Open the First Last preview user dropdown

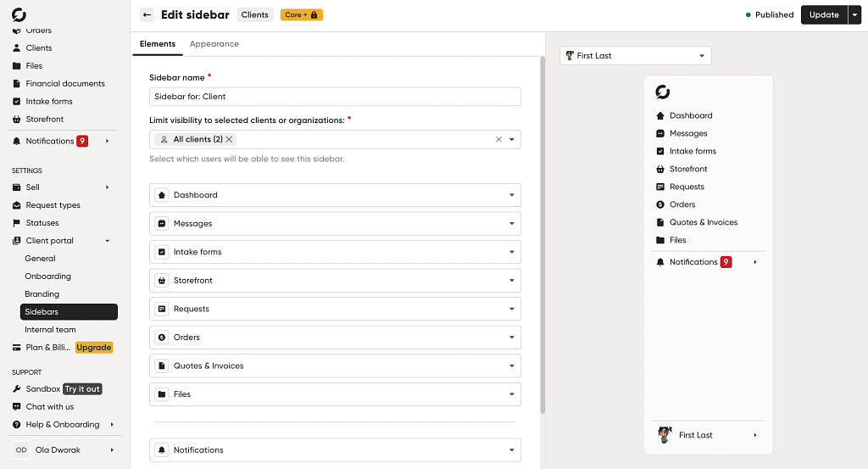pyautogui.click(x=636, y=55)
